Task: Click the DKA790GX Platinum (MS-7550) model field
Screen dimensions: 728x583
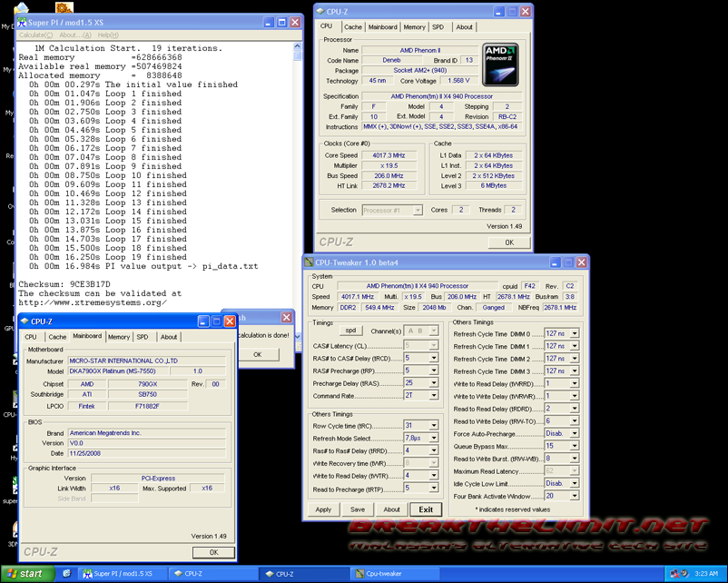Action: (x=118, y=371)
